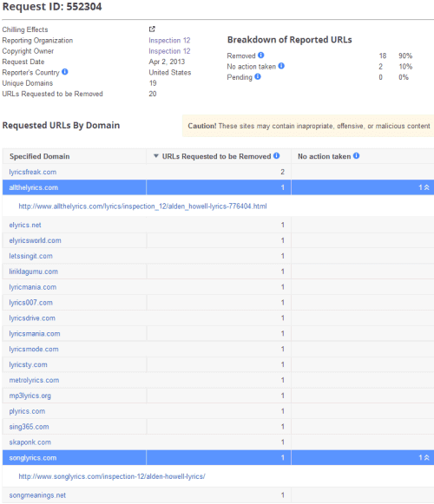Click the Caution warning banner text

click(308, 126)
